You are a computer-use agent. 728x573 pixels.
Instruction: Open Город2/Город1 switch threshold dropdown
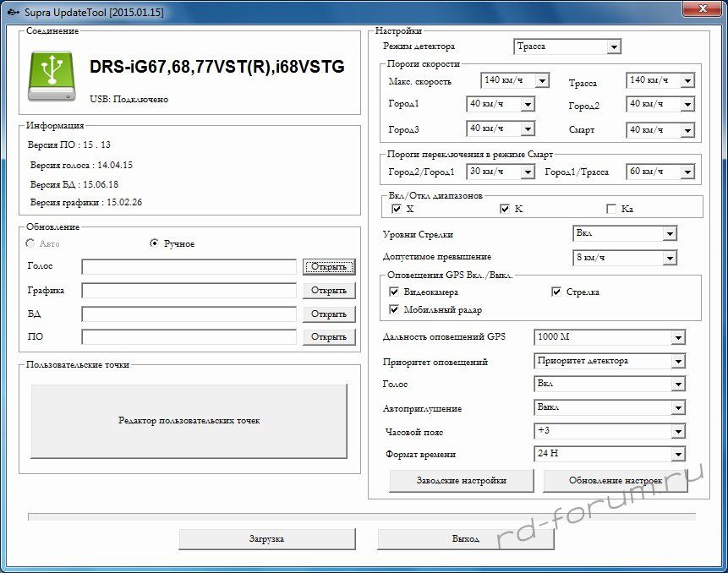click(x=501, y=172)
